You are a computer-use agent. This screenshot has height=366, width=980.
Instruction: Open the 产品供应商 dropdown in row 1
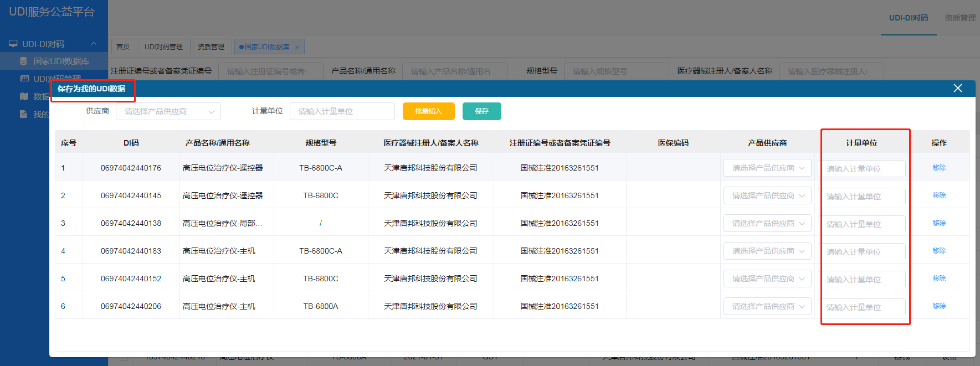767,168
